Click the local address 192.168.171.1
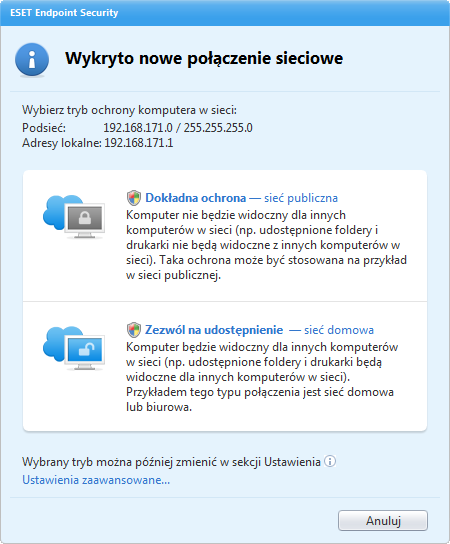This screenshot has height=544, width=450. pos(139,143)
